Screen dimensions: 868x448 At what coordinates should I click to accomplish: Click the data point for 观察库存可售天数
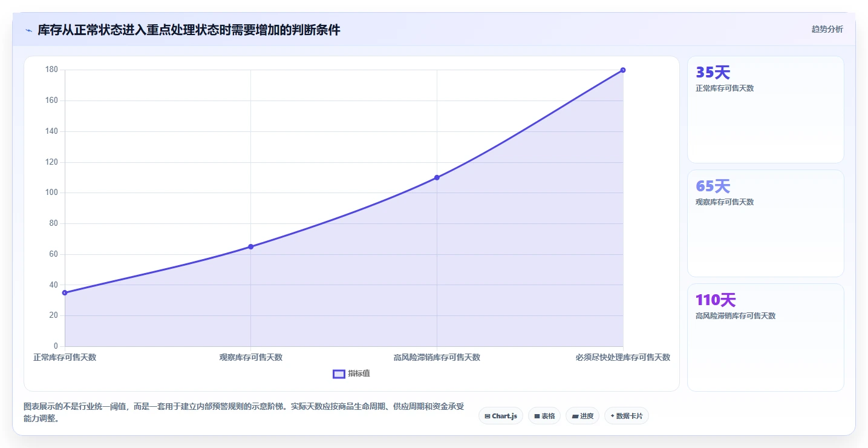point(250,246)
